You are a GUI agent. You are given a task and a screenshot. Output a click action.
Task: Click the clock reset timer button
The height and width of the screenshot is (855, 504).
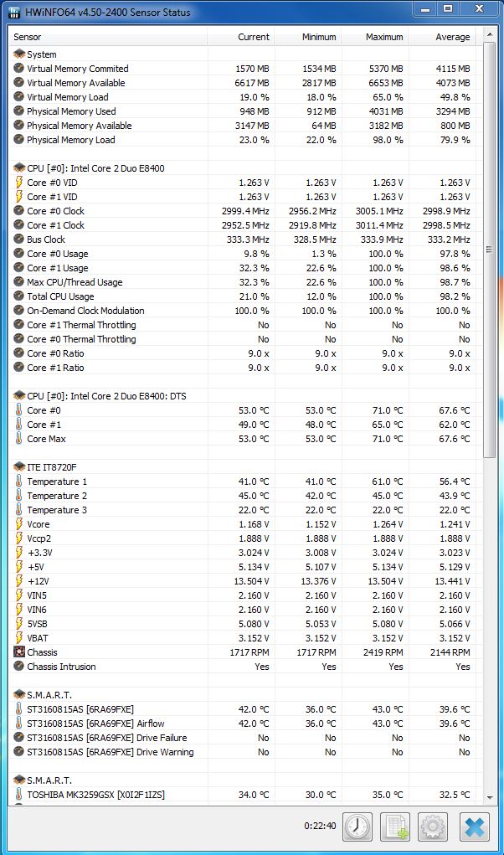point(357,826)
